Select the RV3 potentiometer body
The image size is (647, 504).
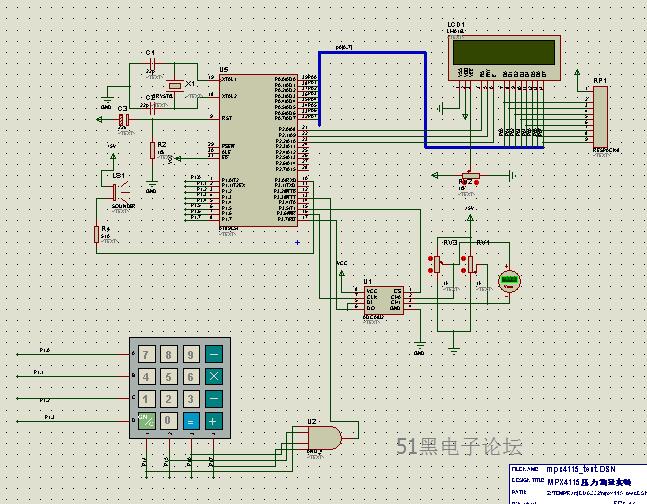pos(437,264)
